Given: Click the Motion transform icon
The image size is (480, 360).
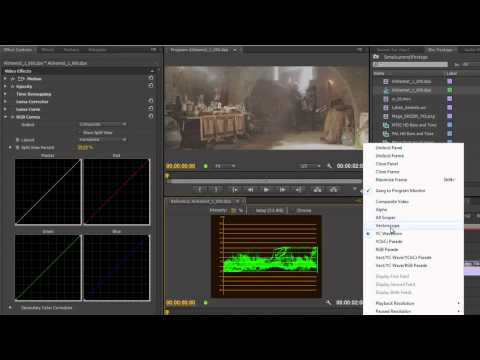Looking at the screenshot, I should 21,79.
